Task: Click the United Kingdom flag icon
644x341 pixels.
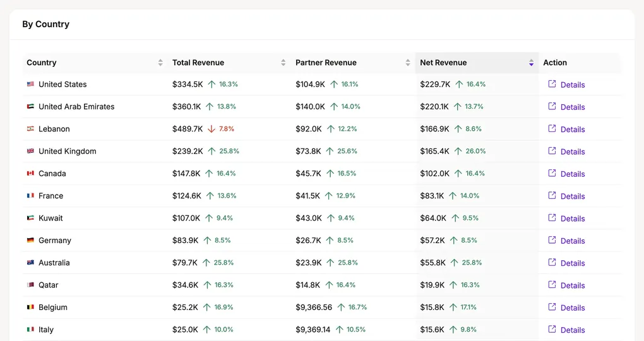Action: click(30, 151)
